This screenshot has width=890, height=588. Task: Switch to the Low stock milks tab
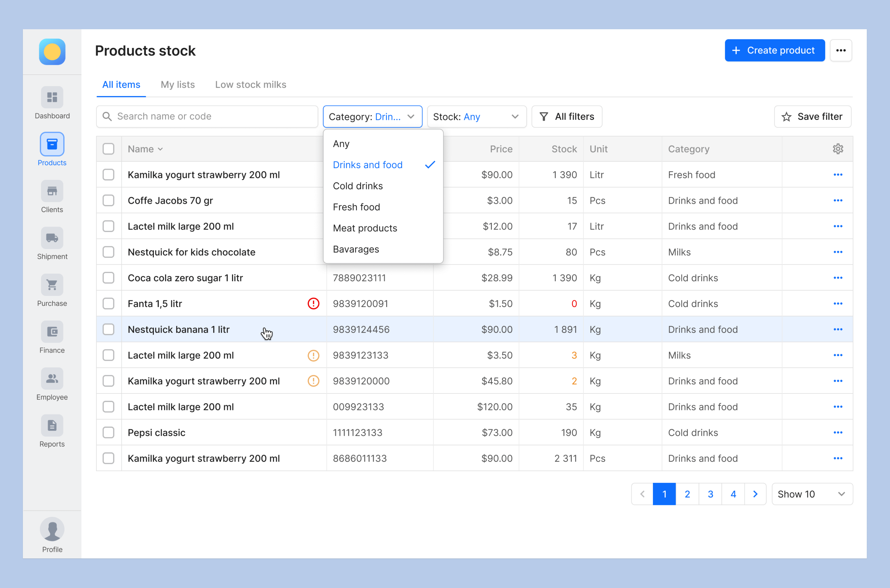[250, 84]
